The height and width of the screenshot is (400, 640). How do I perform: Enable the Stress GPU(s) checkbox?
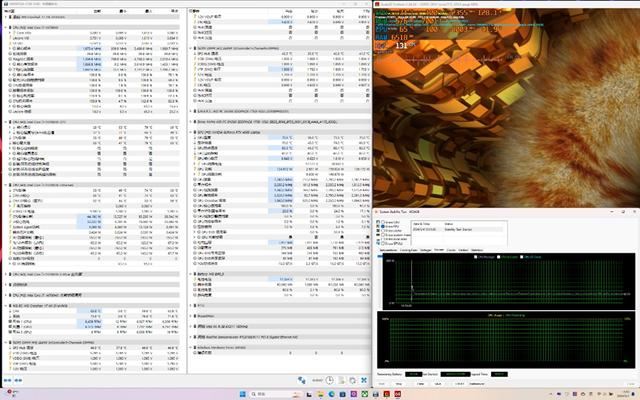point(382,243)
